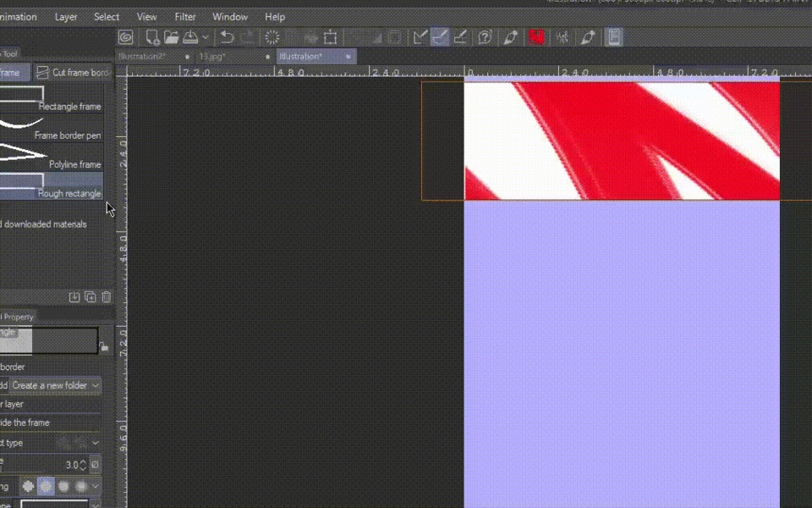Open the brush shape preview dropdown
The height and width of the screenshot is (508, 812).
[96, 504]
